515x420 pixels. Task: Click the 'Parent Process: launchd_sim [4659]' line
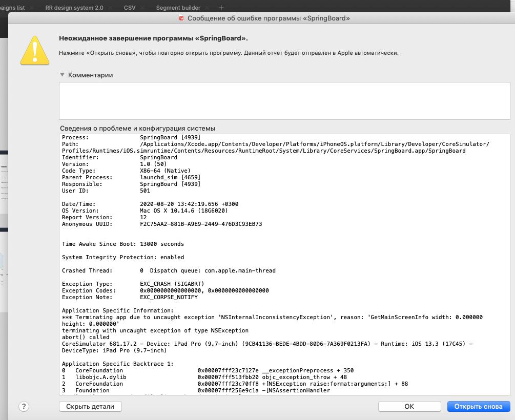pyautogui.click(x=131, y=177)
